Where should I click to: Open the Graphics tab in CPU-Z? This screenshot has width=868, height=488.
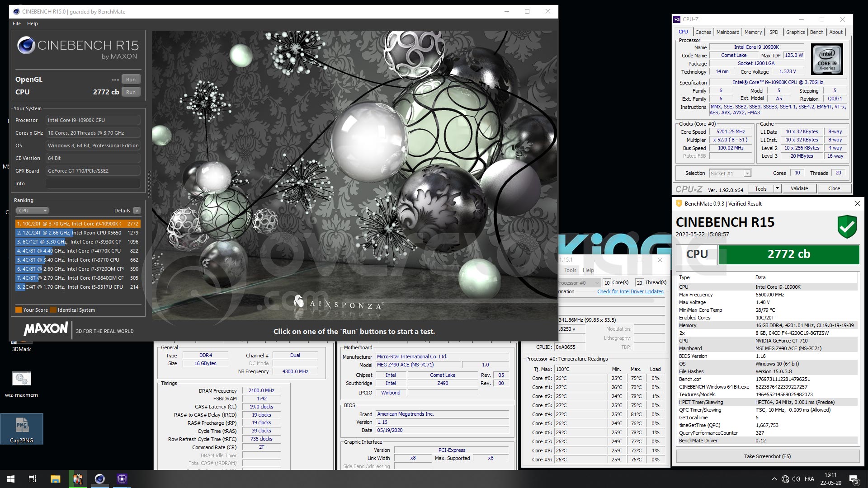point(795,32)
